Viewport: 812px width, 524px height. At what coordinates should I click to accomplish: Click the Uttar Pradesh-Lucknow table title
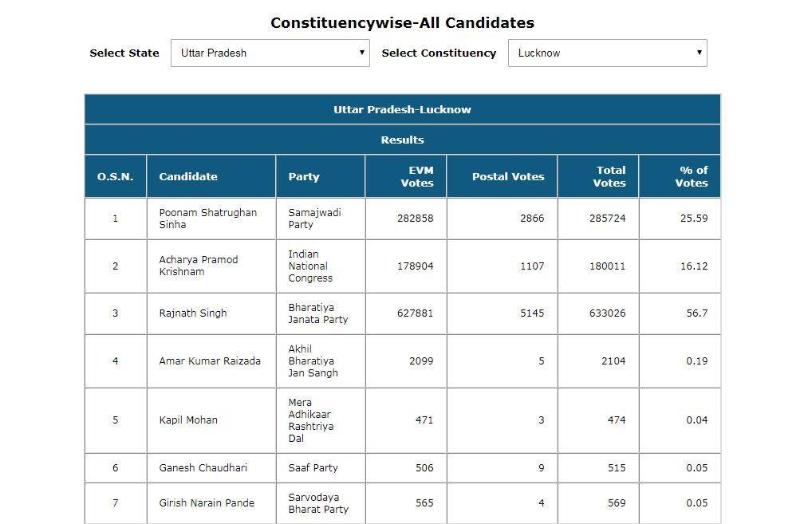(402, 109)
